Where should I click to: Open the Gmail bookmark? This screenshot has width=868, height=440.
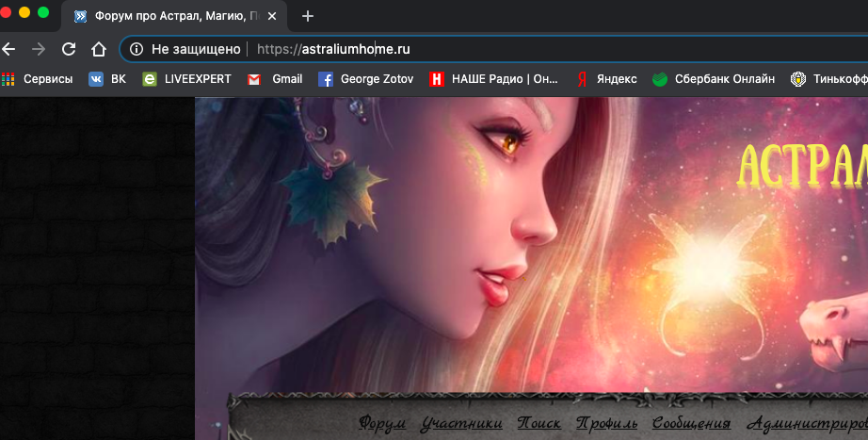coord(275,79)
